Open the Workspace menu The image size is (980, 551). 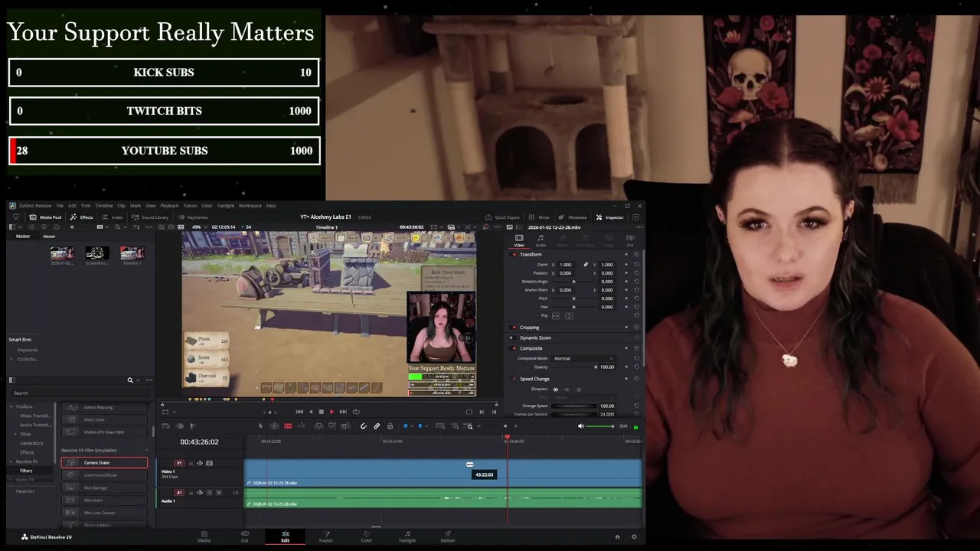250,206
